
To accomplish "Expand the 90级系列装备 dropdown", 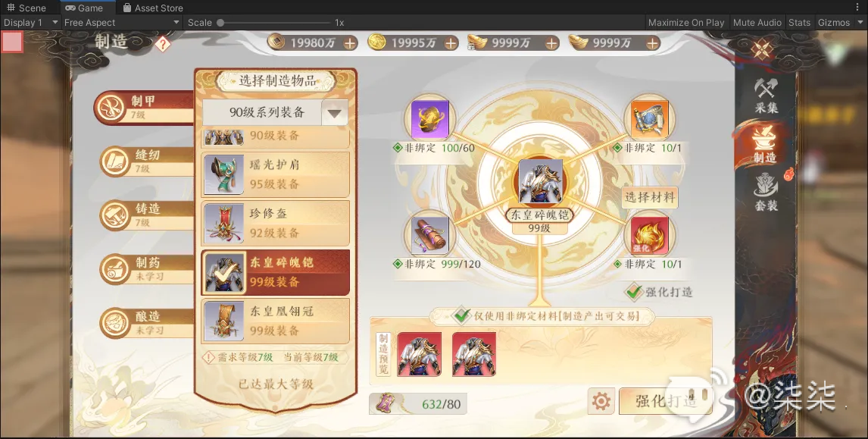I will click(334, 113).
